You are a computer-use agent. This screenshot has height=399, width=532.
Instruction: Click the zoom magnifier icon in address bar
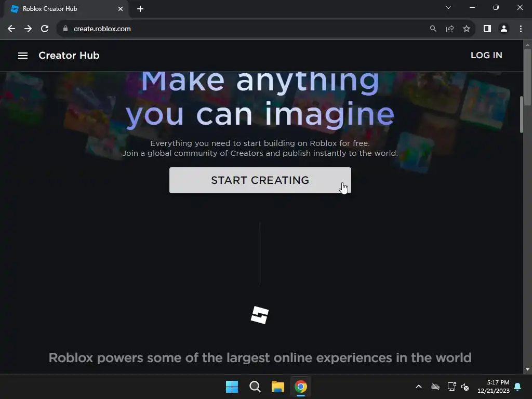433,29
